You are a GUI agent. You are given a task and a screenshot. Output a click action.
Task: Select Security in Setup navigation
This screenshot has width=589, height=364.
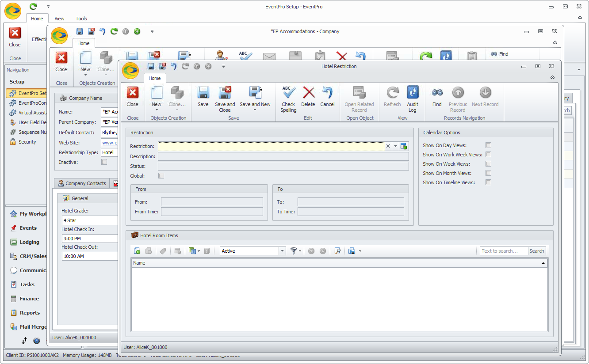(27, 142)
